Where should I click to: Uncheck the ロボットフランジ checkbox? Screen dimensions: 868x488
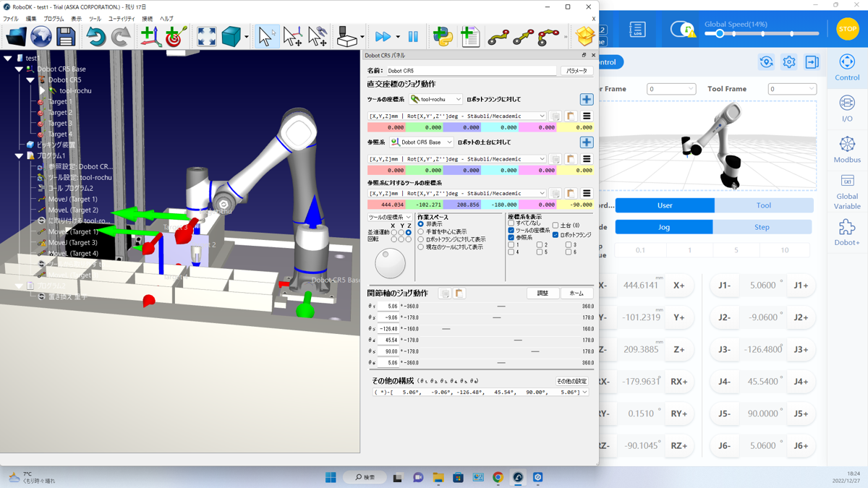(556, 235)
